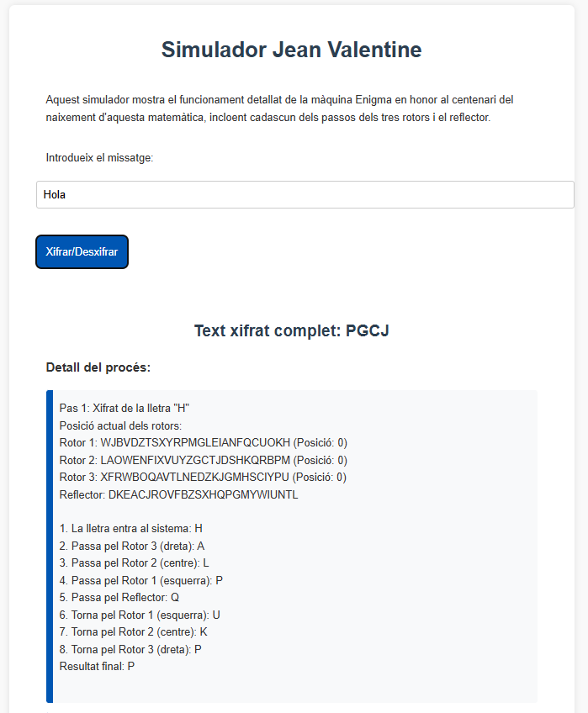Click the Rotor 1 wiring line
The height and width of the screenshot is (713, 588).
[203, 442]
